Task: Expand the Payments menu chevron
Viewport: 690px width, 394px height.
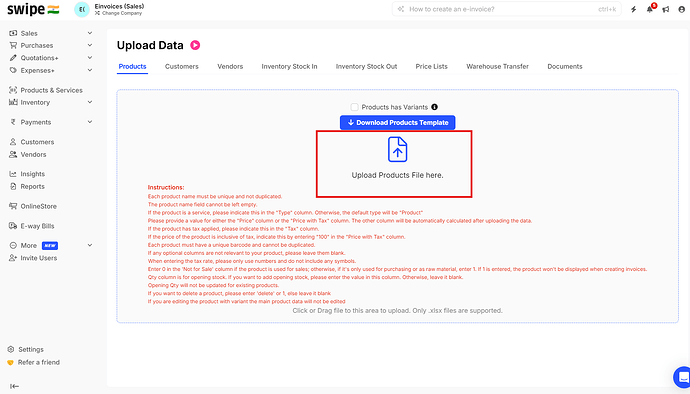Action: [x=90, y=122]
